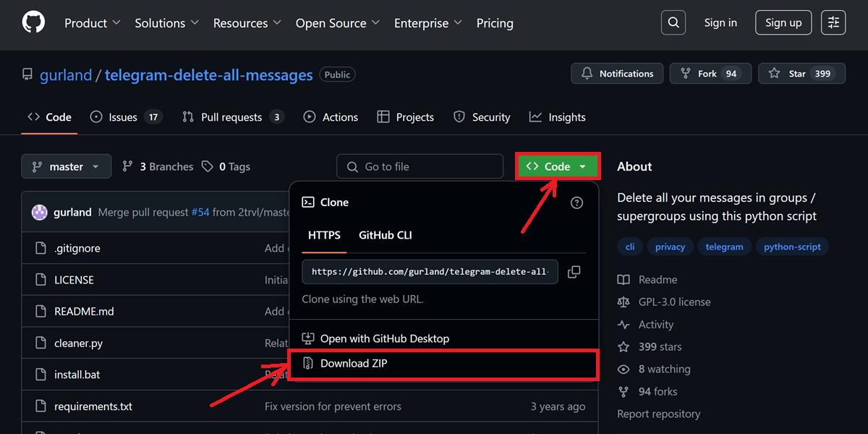The width and height of the screenshot is (868, 434).
Task: Open the search magnifier icon
Action: [x=673, y=22]
